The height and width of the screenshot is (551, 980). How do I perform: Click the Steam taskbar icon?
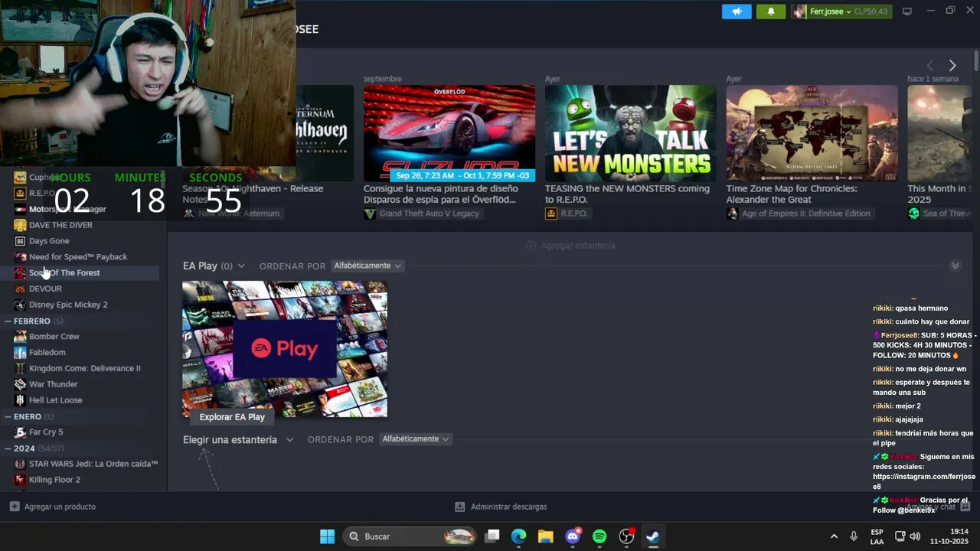coord(652,536)
